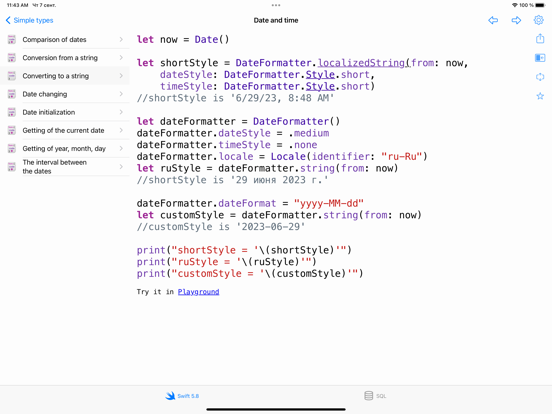Tap the Wi-Fi status icon
This screenshot has height=414, width=552.
point(515,5)
